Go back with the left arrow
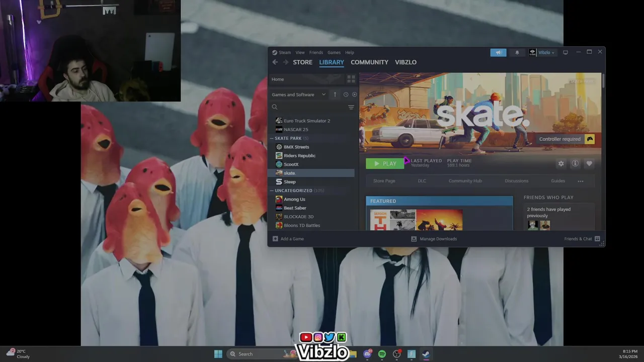644x362 pixels. pos(275,62)
